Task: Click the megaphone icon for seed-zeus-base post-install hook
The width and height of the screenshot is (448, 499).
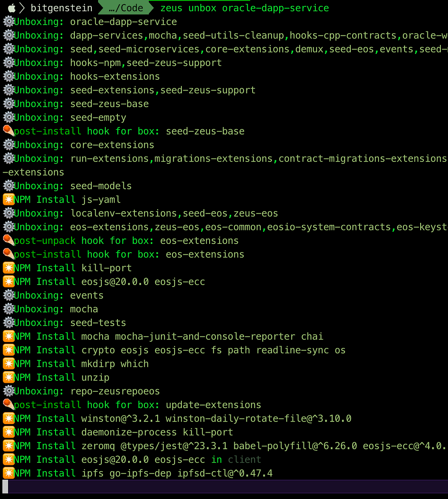Action: (x=8, y=131)
